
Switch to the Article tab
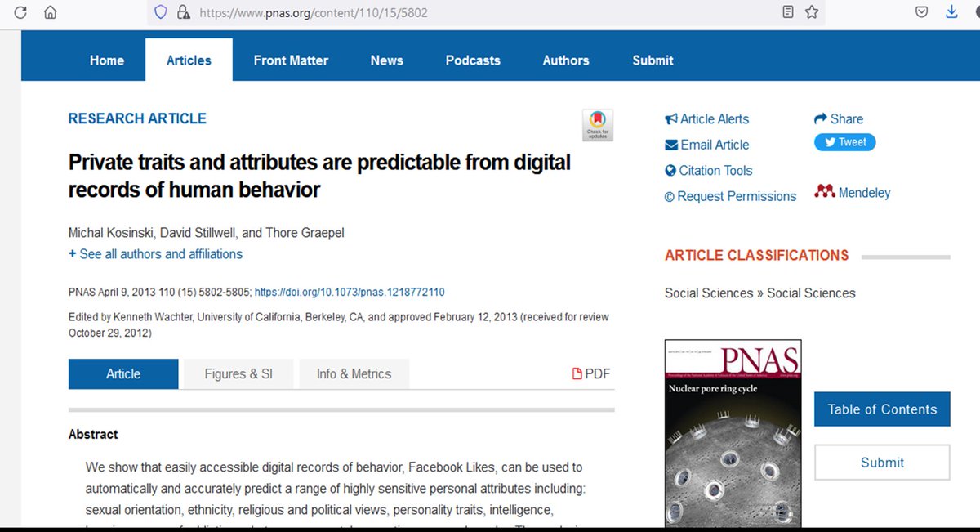pos(123,373)
